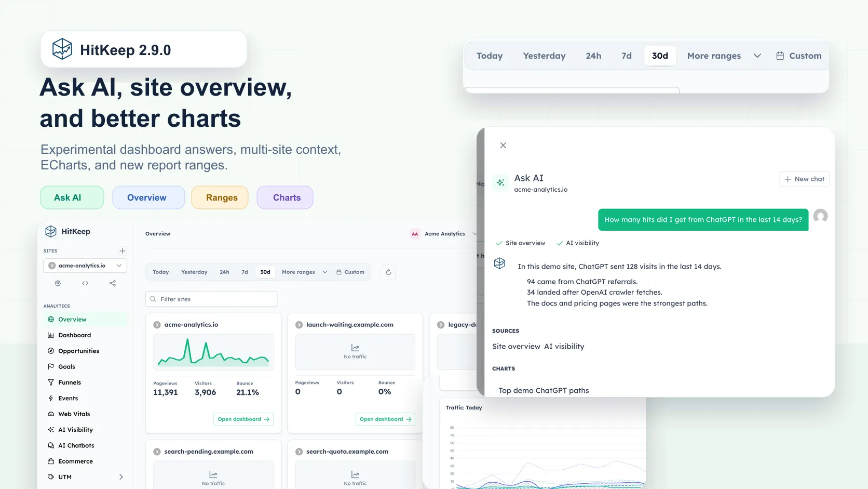Click the AI visibility checked step
This screenshot has height=489, width=868.
click(x=578, y=243)
